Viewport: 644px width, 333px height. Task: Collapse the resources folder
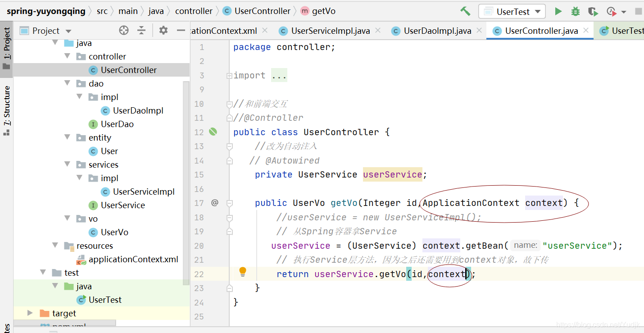coord(55,245)
